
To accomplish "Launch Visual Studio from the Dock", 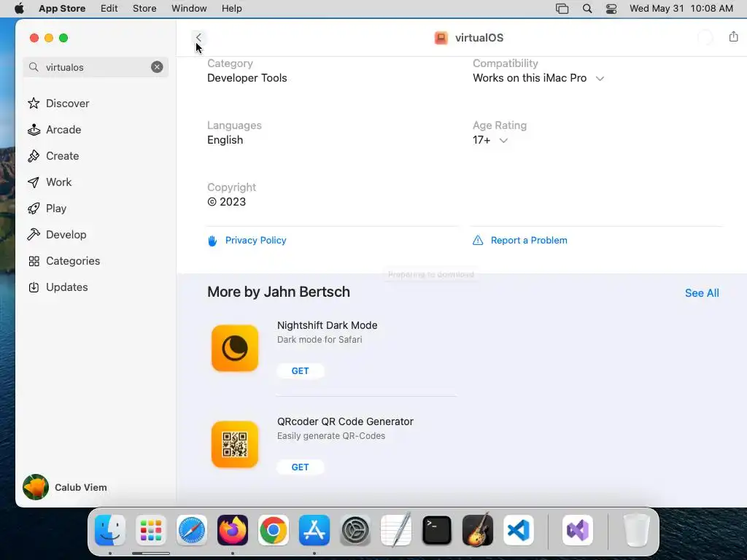I will pyautogui.click(x=578, y=530).
